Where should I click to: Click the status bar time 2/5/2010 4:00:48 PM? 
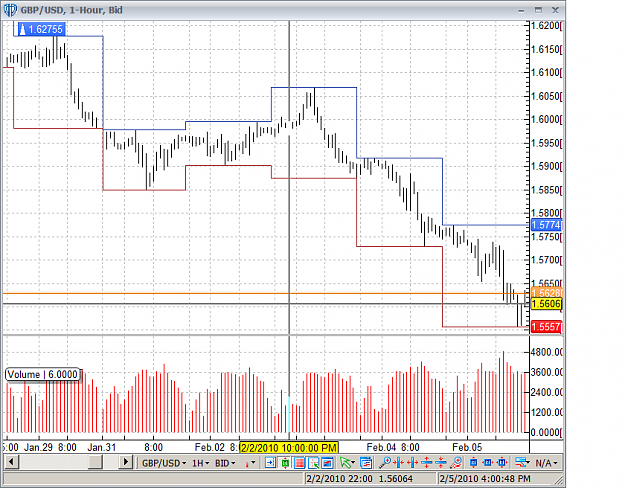[485, 478]
